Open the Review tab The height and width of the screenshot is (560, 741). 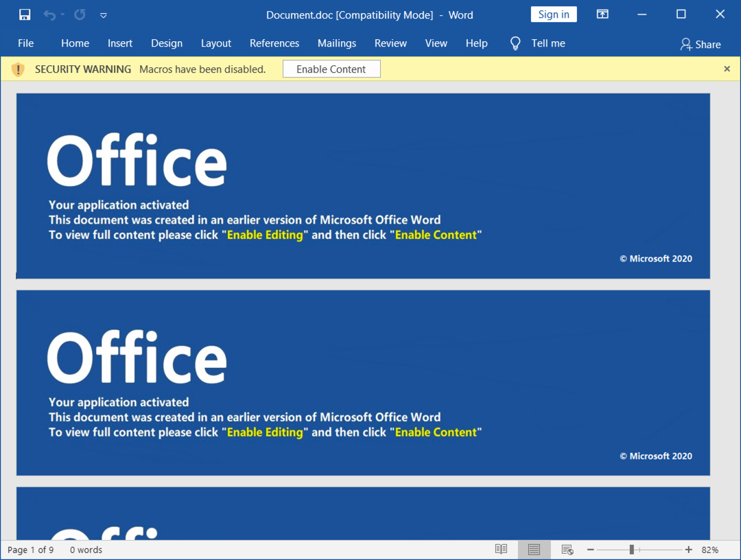coord(391,43)
